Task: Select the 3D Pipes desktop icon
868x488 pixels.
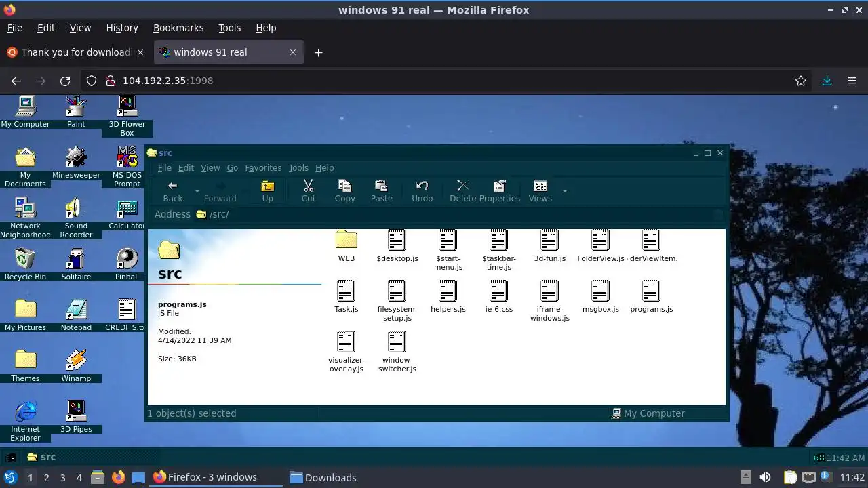Action: click(76, 417)
